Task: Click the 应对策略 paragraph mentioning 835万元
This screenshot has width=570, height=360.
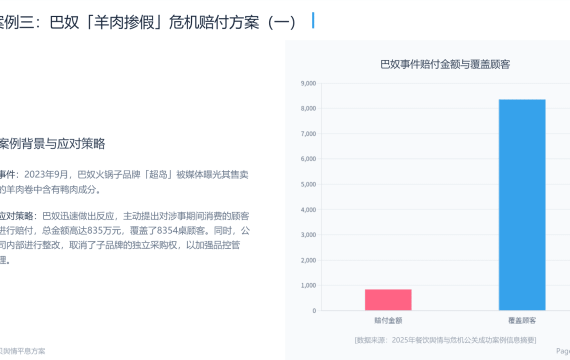Action: [x=125, y=238]
